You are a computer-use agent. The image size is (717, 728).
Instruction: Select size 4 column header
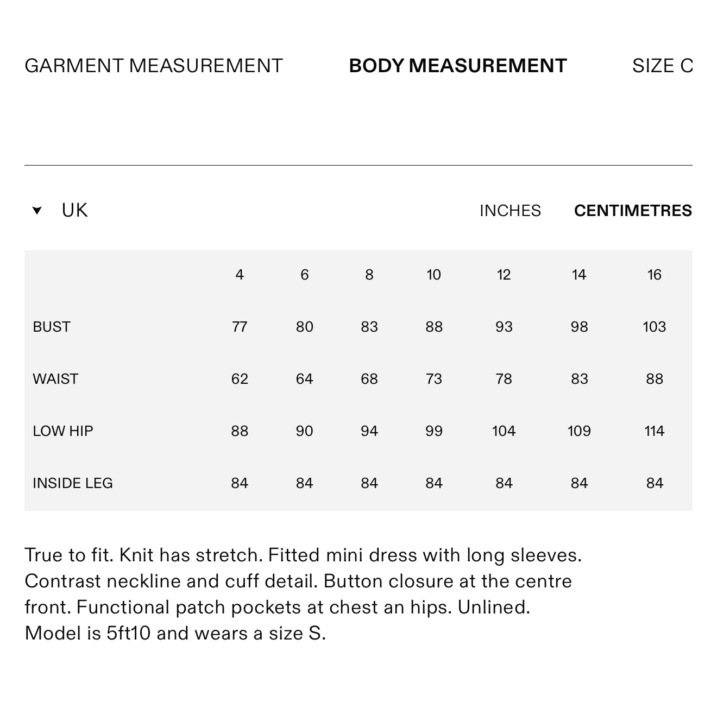240,275
